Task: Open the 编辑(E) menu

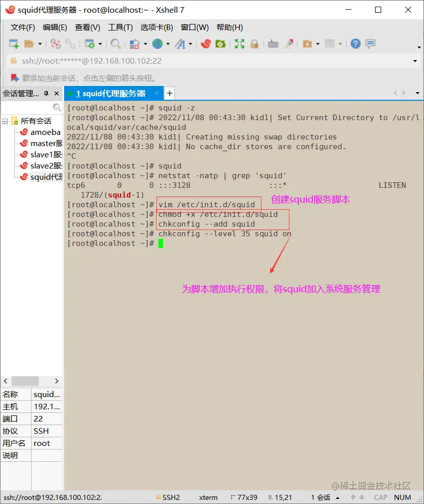Action: [55, 27]
